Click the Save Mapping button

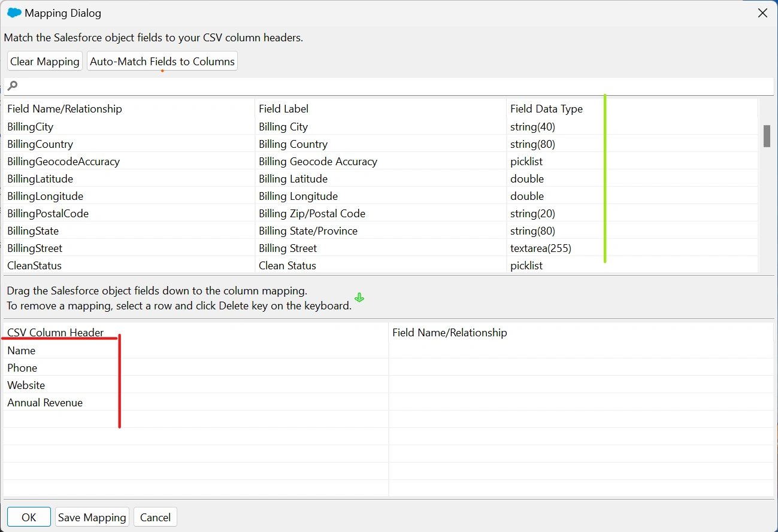[x=92, y=517]
